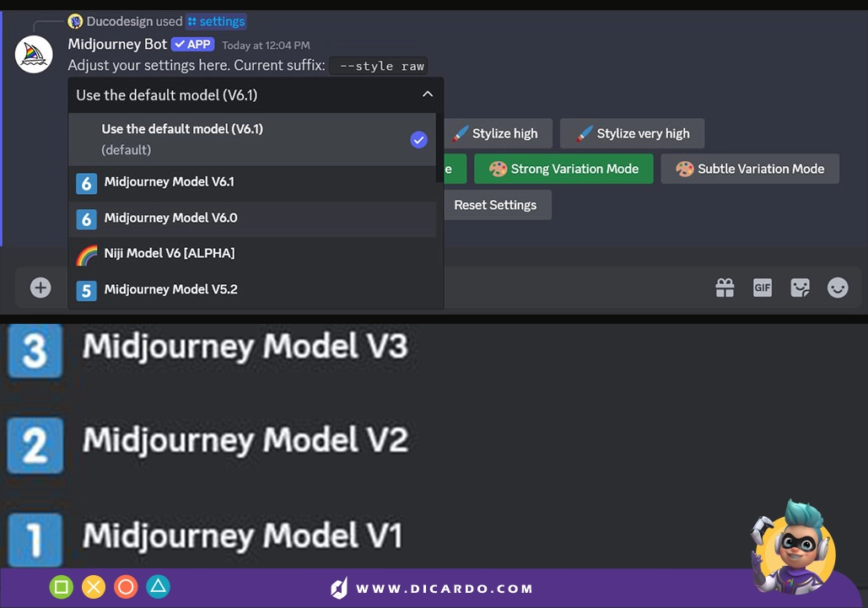Select Midjourney Model V3 text
Screen dimensions: 868x608
tap(245, 347)
